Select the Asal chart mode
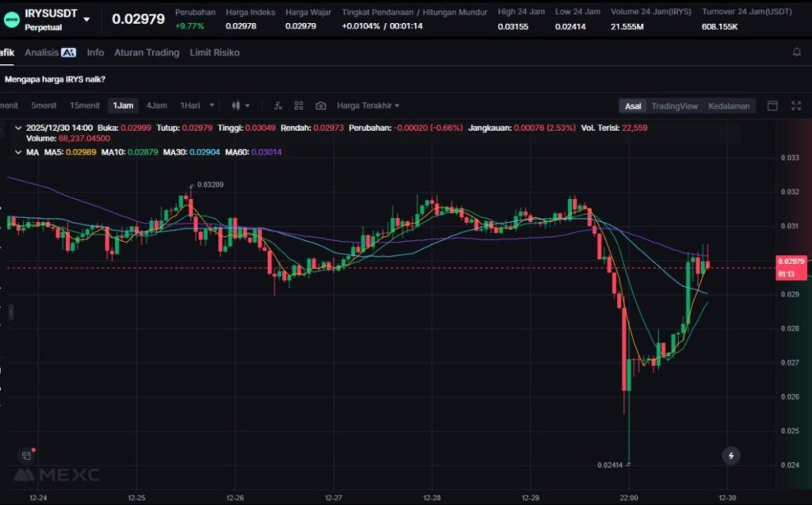The height and width of the screenshot is (505, 812). (633, 106)
